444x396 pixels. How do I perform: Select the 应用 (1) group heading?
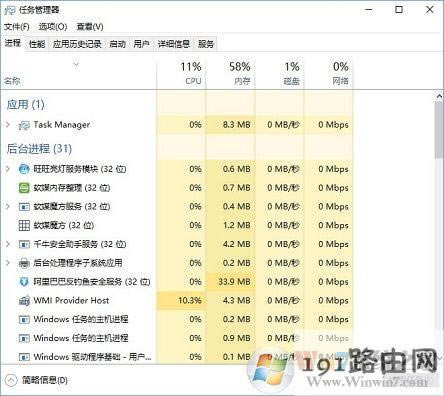click(x=25, y=105)
